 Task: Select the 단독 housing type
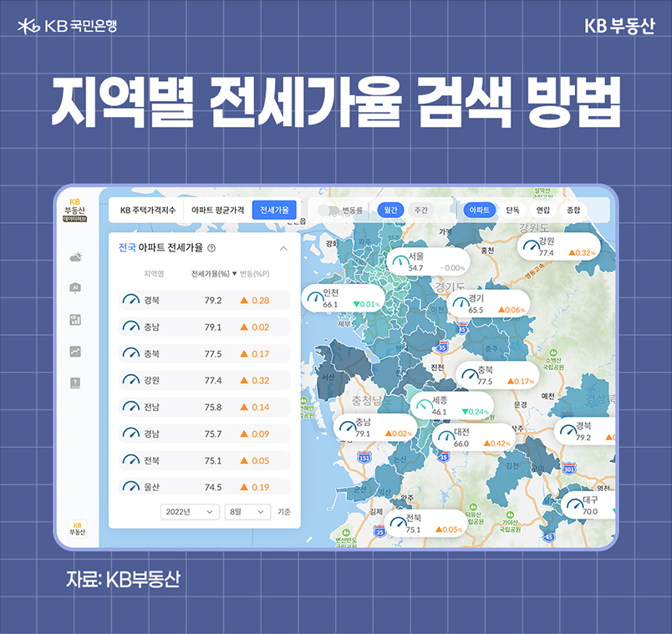pyautogui.click(x=512, y=210)
